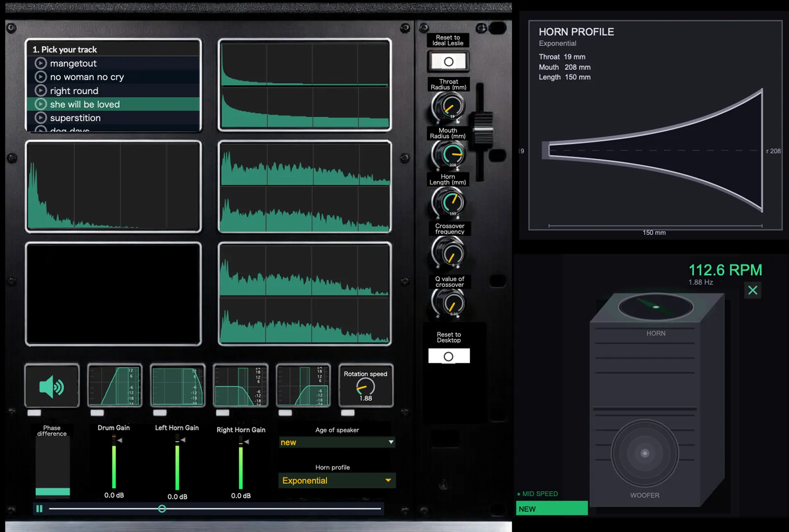This screenshot has height=532, width=789.
Task: Open the Horn profile Exponential dropdown
Action: click(337, 480)
